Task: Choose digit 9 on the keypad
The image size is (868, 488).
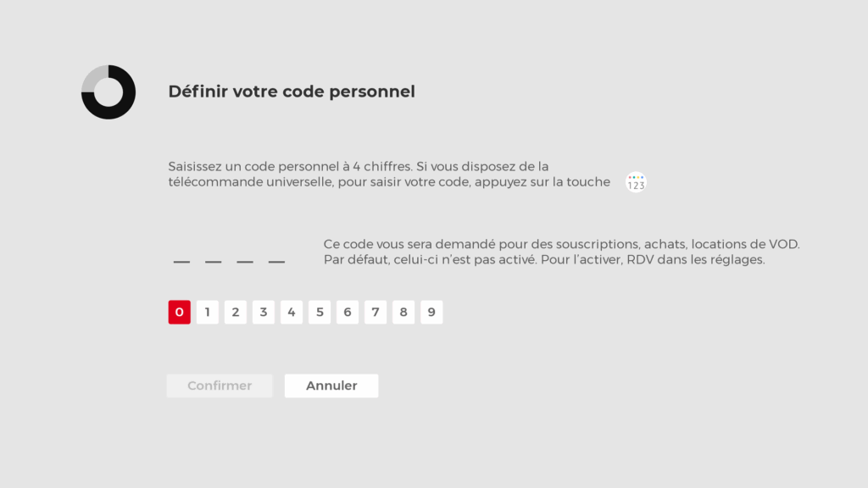Action: point(431,313)
